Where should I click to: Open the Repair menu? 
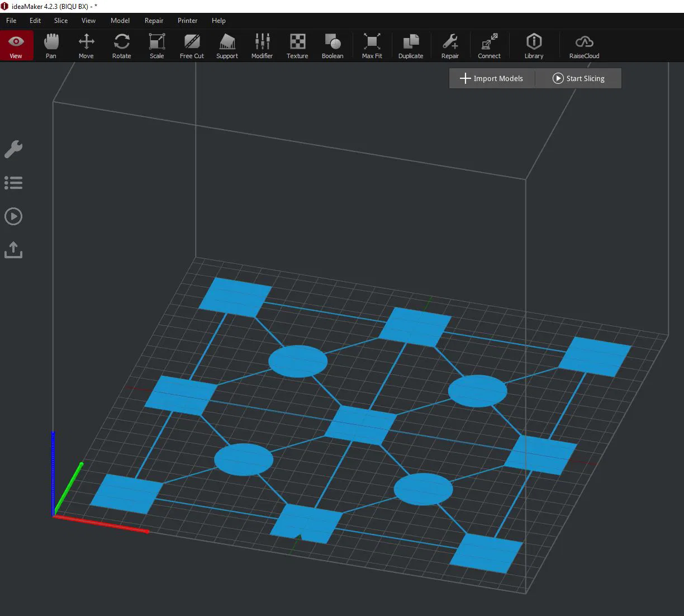[154, 21]
